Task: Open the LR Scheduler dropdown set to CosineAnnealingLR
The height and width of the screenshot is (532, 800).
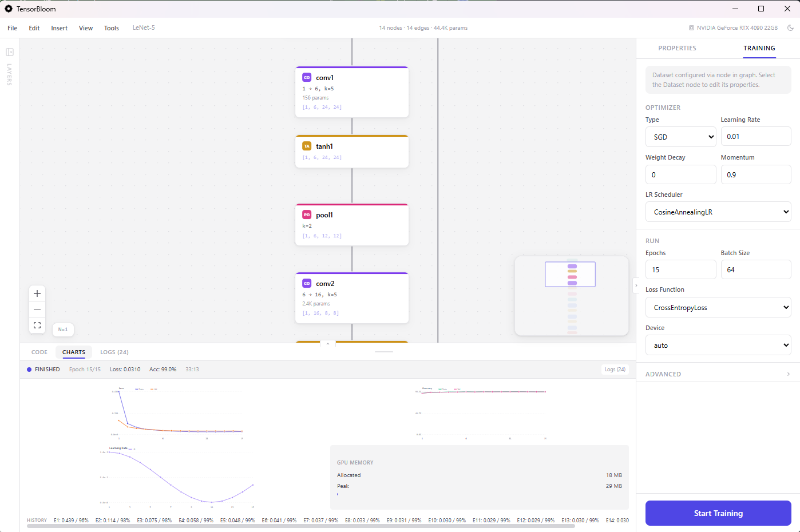Action: (x=718, y=212)
